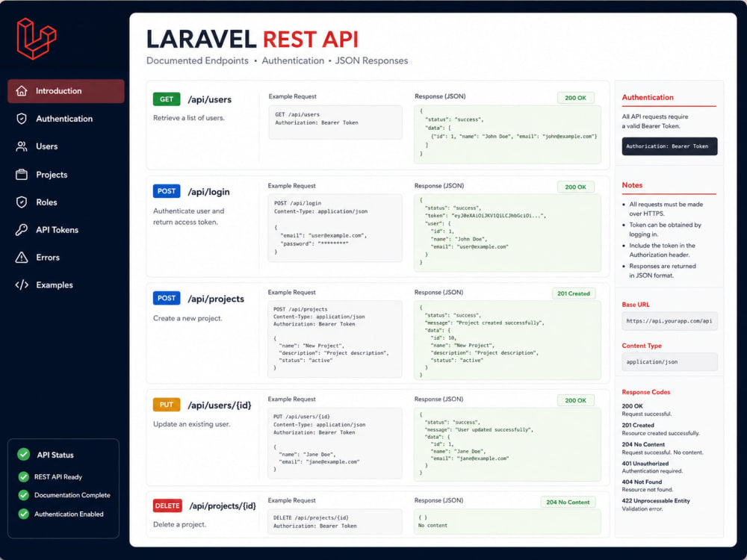Click the /api/users endpoint path
Viewport: 747px width, 560px height.
(x=210, y=99)
